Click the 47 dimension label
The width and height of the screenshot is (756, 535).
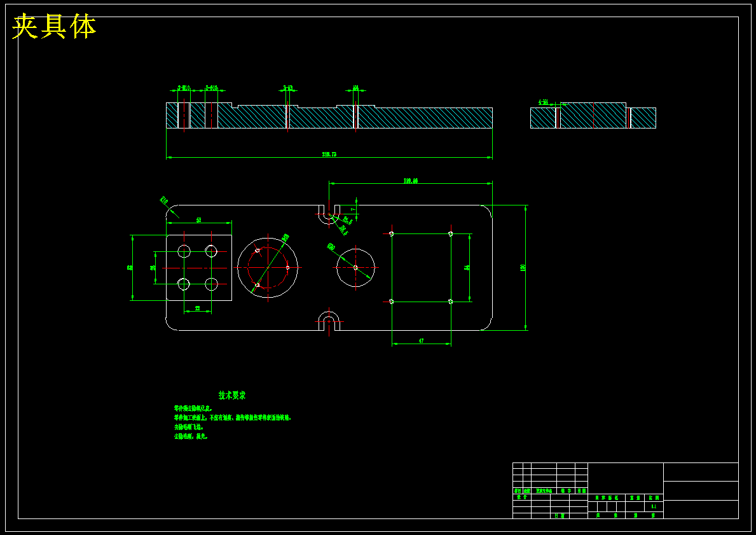tap(422, 340)
